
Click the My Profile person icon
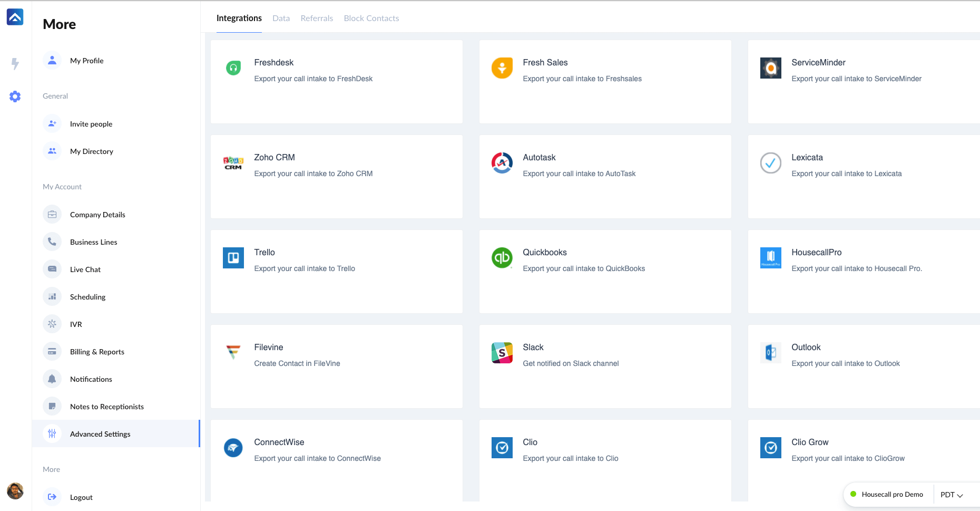click(x=52, y=61)
